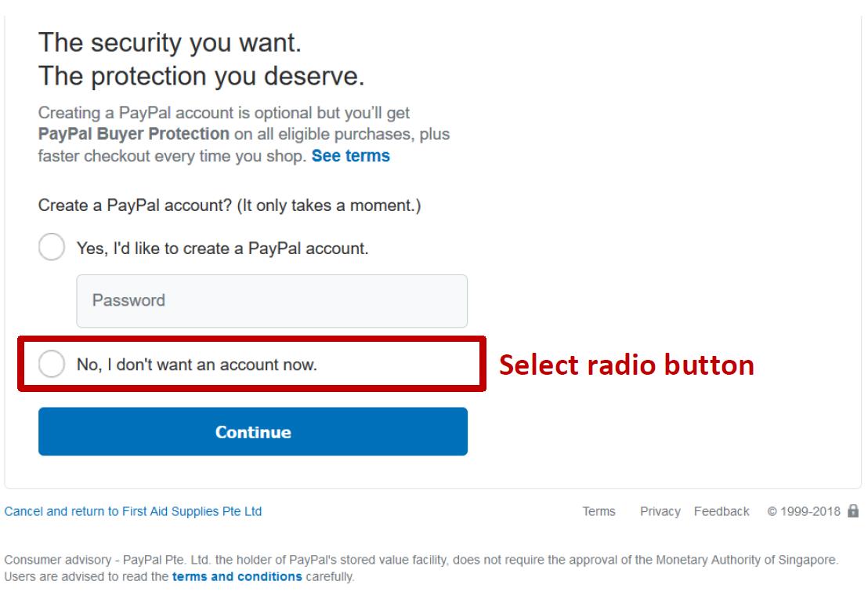Click the '© 1999-2018' copyright text
This screenshot has width=868, height=599.
[804, 511]
